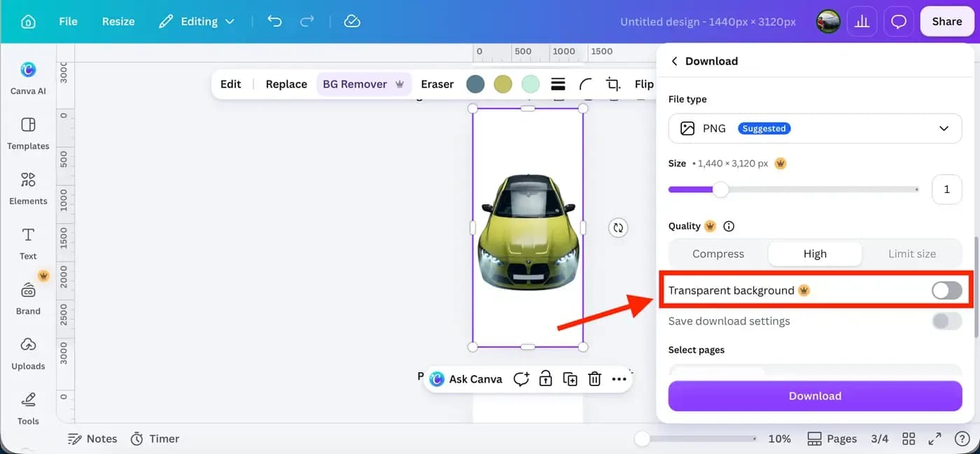The width and height of the screenshot is (980, 454).
Task: Open the grid view of pages
Action: (x=908, y=439)
